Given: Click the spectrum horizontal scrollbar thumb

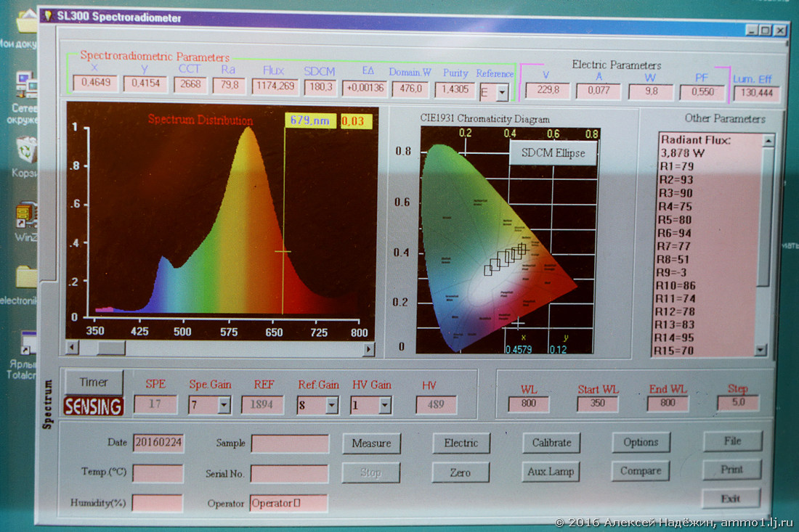Looking at the screenshot, I should tap(111, 348).
